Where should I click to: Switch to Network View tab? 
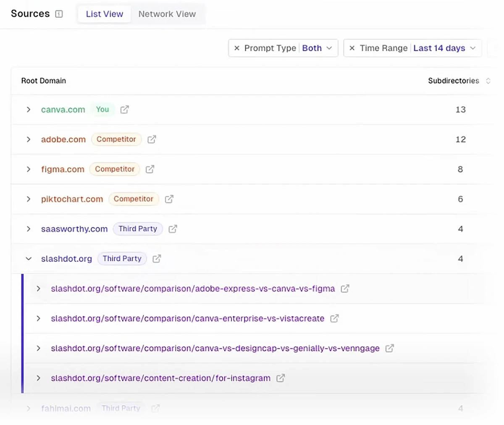[167, 14]
